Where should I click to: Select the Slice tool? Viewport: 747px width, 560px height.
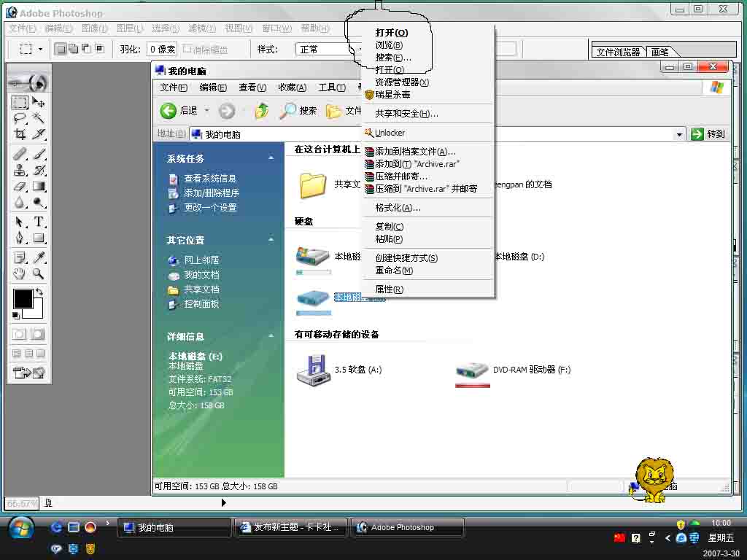coord(39,134)
